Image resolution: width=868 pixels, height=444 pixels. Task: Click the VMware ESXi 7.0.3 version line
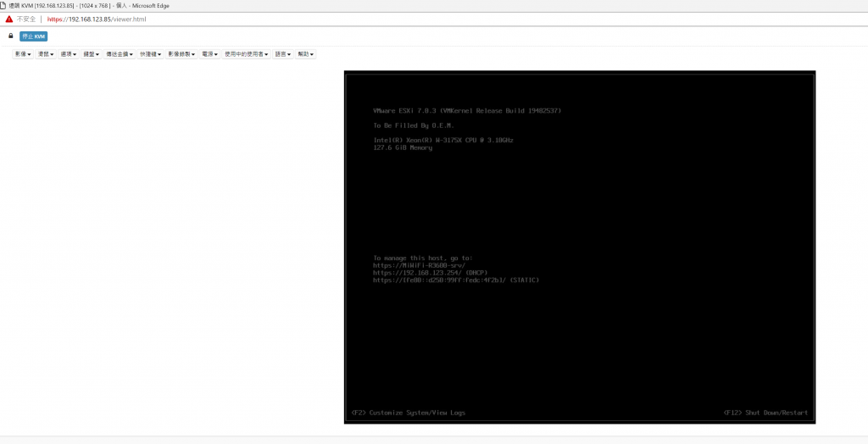(467, 111)
